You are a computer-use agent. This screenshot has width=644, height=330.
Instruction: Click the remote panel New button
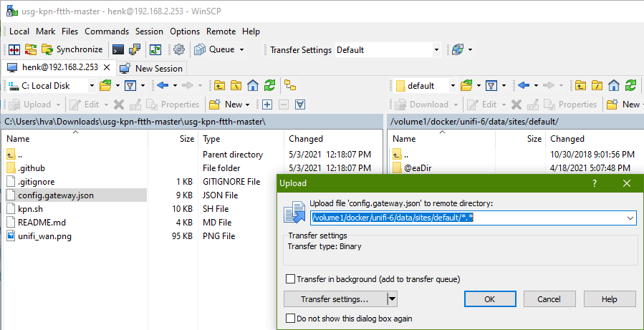[625, 105]
